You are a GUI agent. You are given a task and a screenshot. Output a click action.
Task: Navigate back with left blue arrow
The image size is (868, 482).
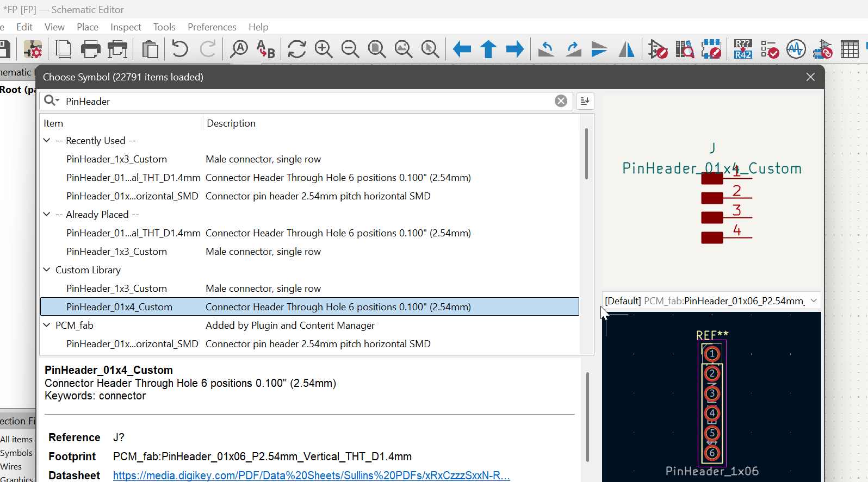point(462,49)
